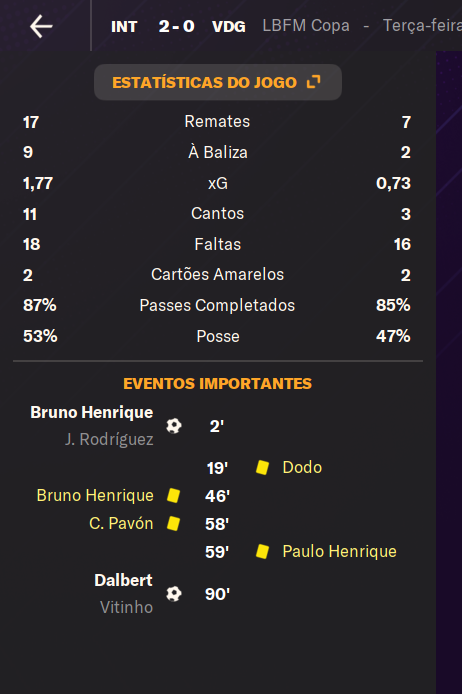The width and height of the screenshot is (462, 694).
Task: Click C. Pavón's yellow card icon
Action: [173, 523]
